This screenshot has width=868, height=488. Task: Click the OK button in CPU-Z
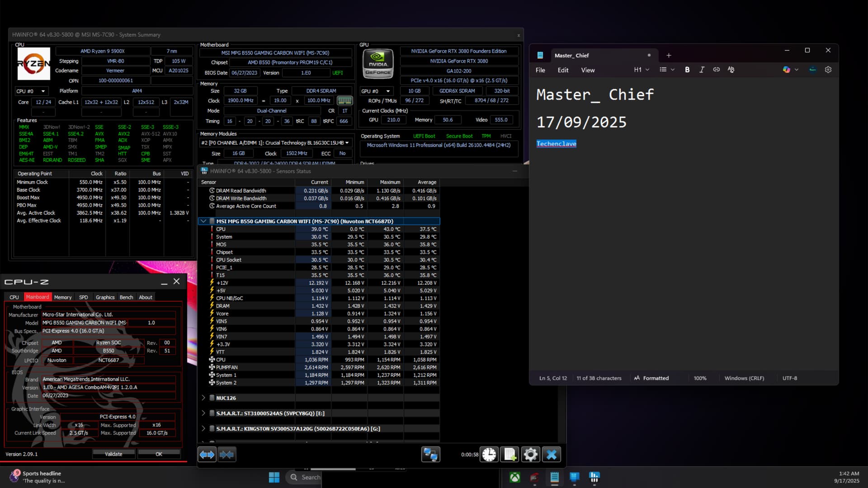tap(159, 454)
